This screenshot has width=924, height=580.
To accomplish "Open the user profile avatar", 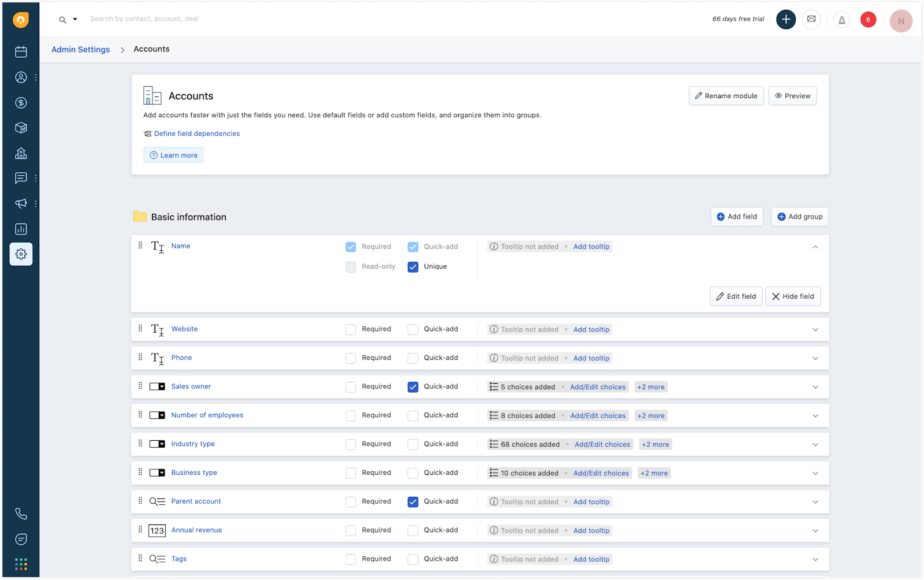I will pos(901,21).
